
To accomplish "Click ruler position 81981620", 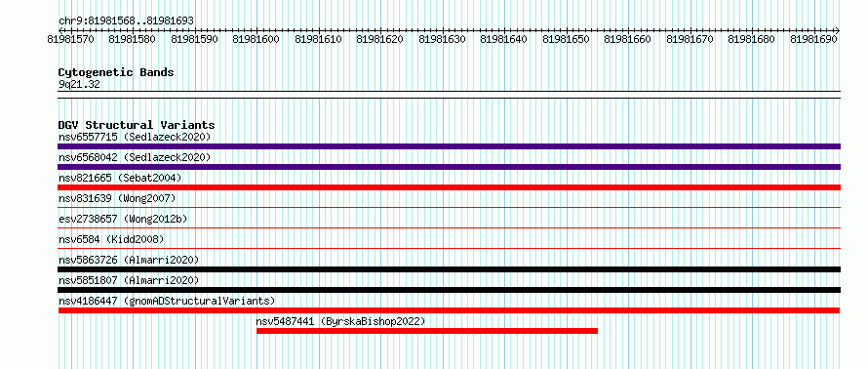I will (x=380, y=39).
